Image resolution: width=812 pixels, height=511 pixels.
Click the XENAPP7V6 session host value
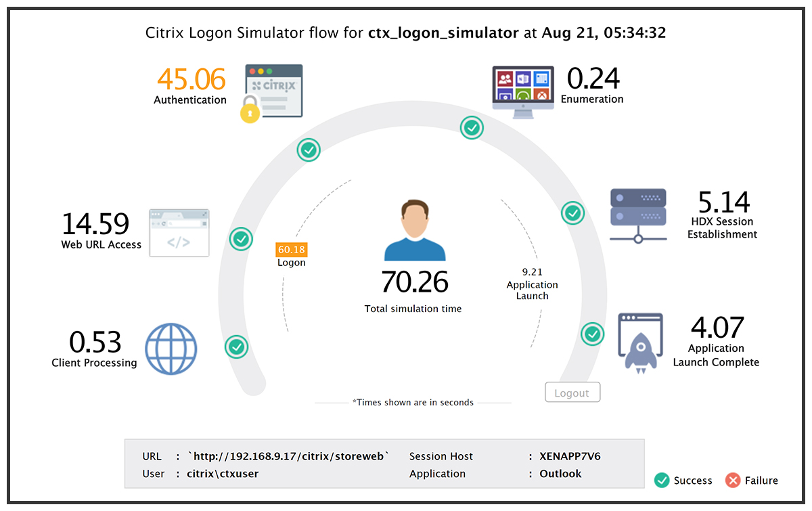(570, 456)
